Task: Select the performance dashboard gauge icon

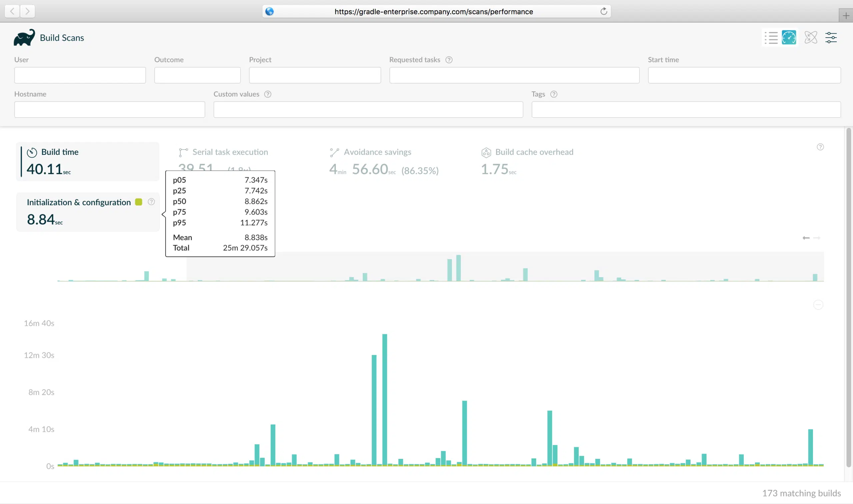Action: (x=789, y=37)
